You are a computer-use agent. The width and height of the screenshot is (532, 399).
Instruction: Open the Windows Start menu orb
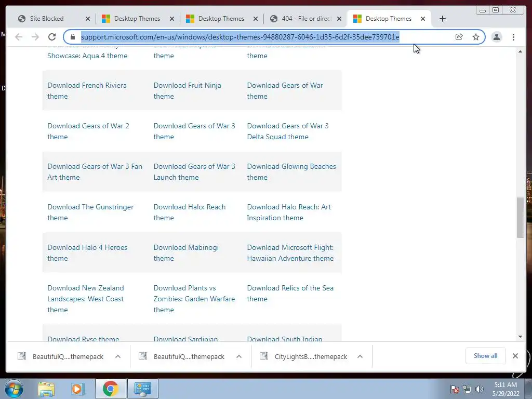click(x=14, y=389)
